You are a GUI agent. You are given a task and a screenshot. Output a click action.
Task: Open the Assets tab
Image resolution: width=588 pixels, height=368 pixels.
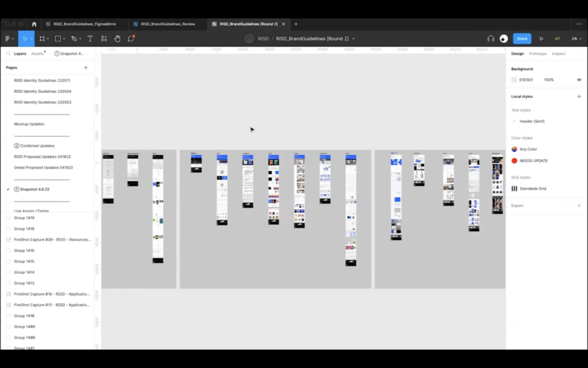[37, 53]
